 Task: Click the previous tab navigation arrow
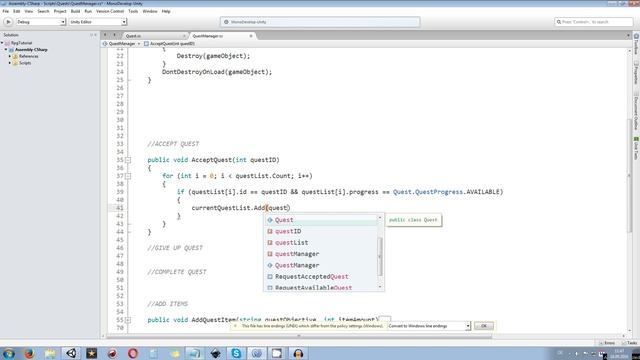tap(105, 36)
